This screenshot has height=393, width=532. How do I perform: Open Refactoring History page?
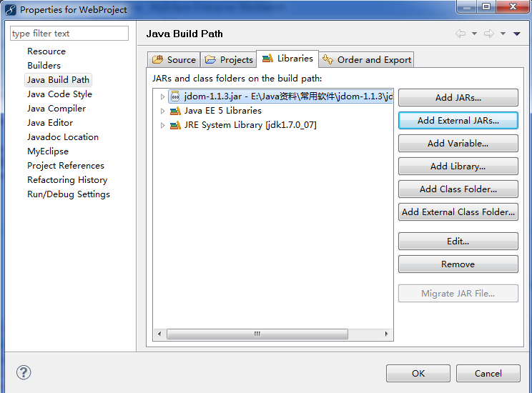(67, 180)
